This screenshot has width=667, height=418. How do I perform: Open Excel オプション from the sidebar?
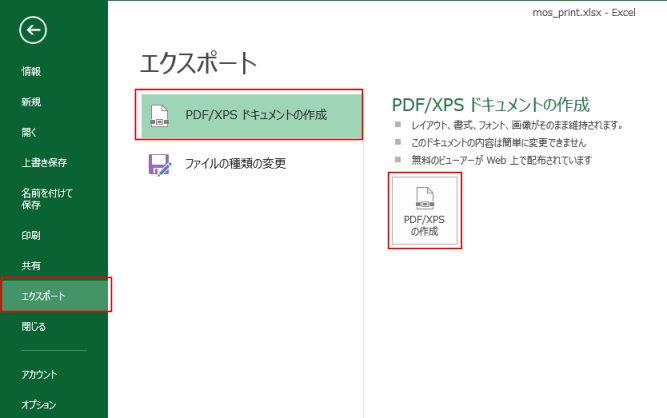point(38,404)
